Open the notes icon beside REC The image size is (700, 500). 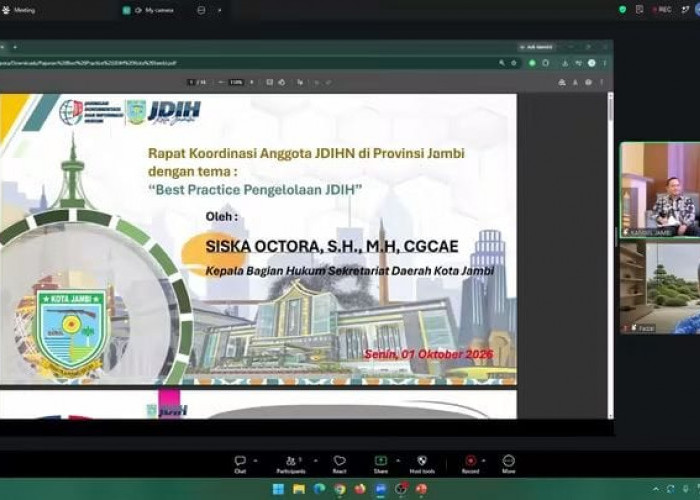[x=639, y=9]
